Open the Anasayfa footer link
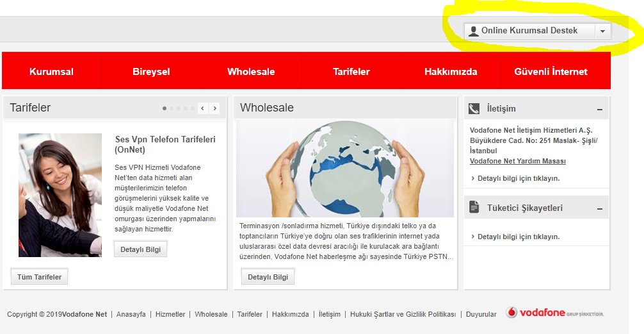This screenshot has height=334, width=644. tap(131, 314)
